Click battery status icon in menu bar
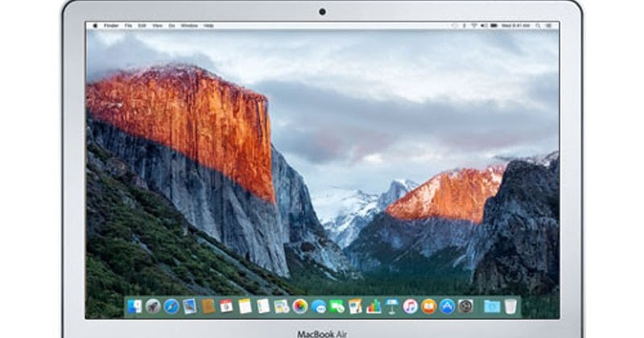 tap(494, 26)
